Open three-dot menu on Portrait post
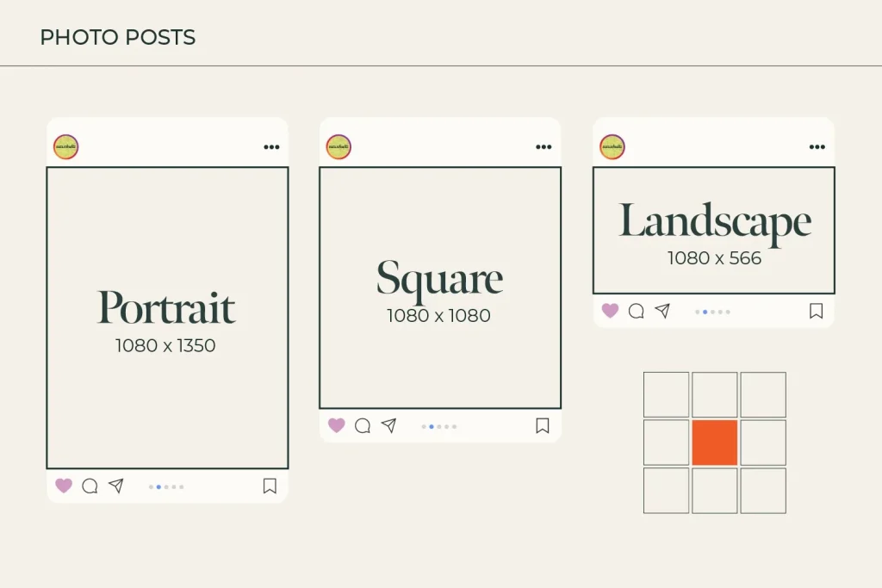Viewport: 882px width, 588px height. [x=271, y=147]
